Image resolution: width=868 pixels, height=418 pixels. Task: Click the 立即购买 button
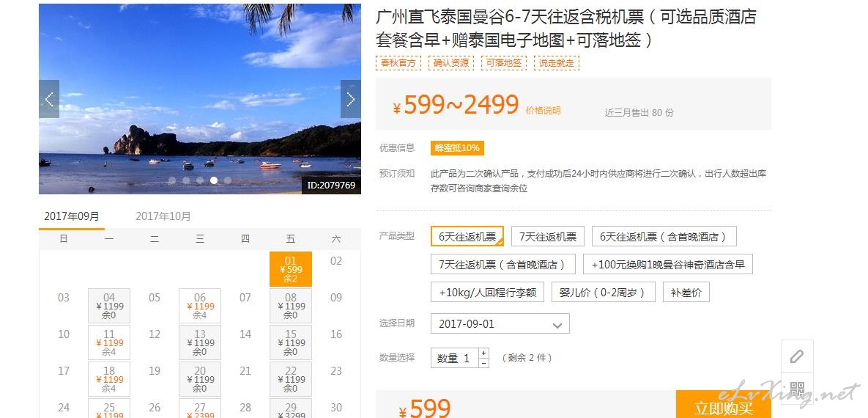(724, 406)
